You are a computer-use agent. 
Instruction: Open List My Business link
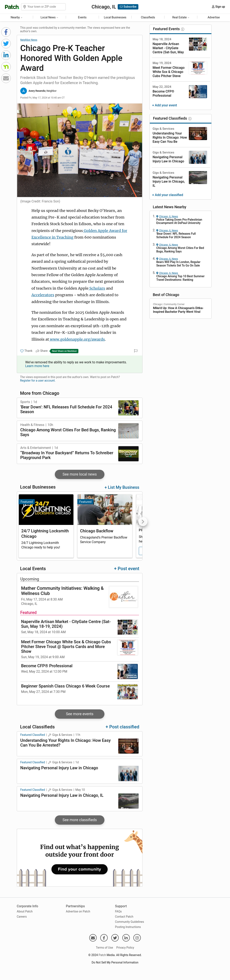click(x=122, y=488)
